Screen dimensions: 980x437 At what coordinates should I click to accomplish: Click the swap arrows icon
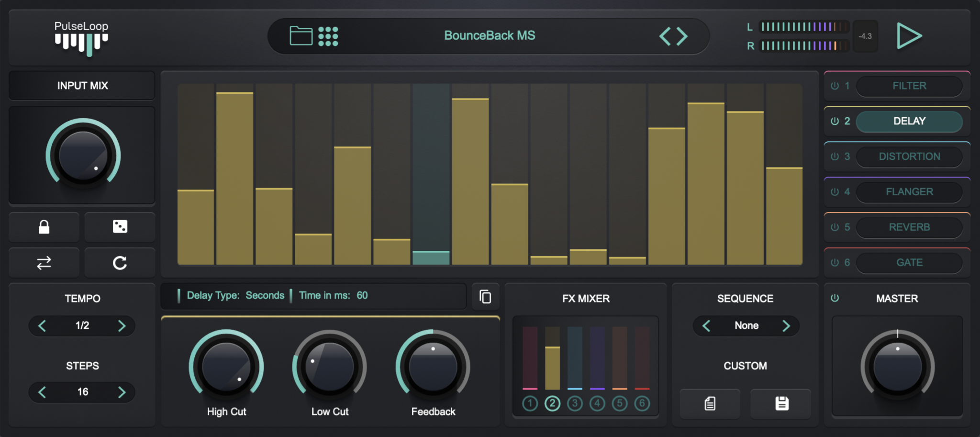(44, 262)
